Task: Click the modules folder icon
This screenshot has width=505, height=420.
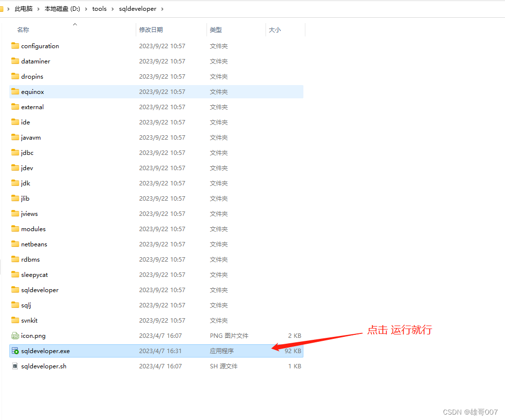Action: [x=15, y=229]
